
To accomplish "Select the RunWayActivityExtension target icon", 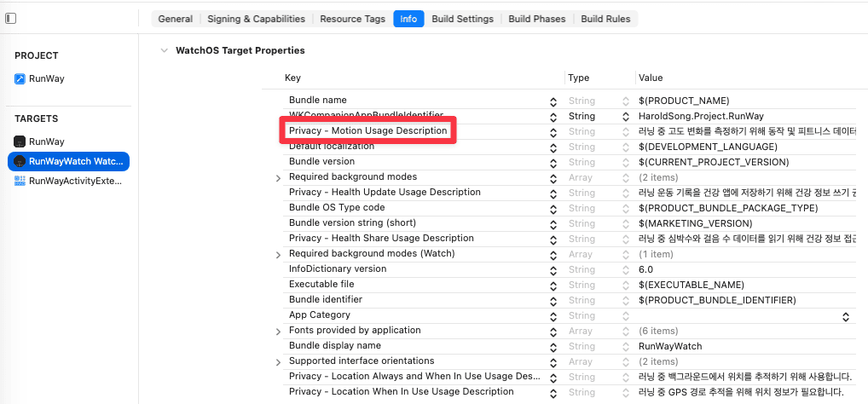I will (x=20, y=181).
